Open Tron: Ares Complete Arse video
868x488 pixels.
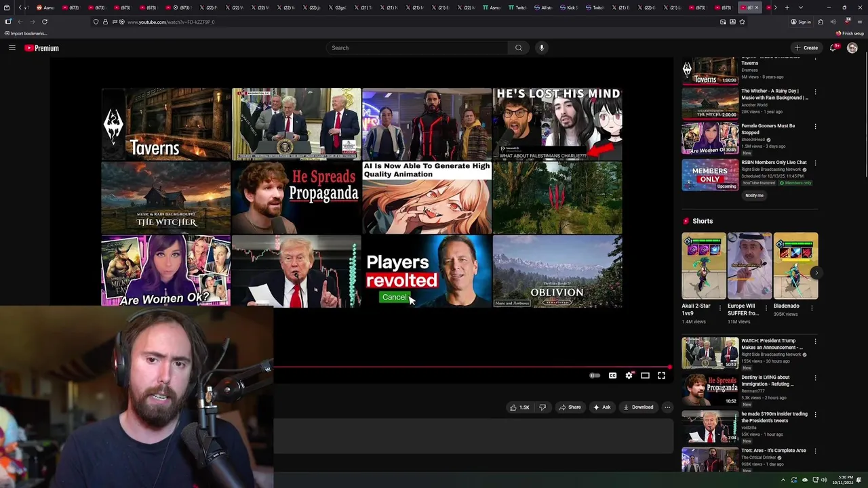(x=774, y=451)
